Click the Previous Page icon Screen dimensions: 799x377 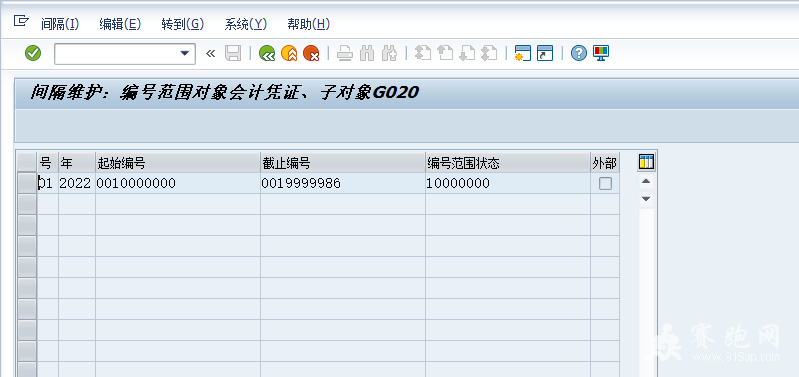pyautogui.click(x=445, y=53)
